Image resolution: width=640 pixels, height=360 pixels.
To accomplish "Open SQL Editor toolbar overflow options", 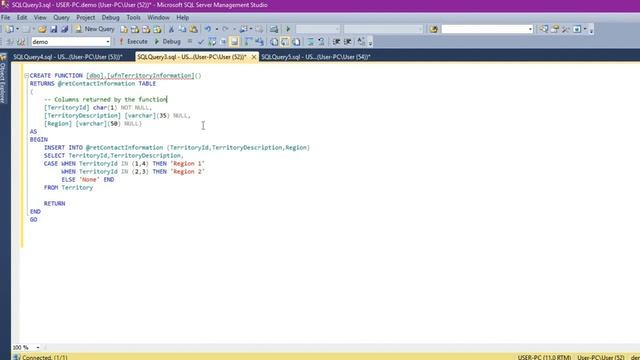I will coord(370,42).
